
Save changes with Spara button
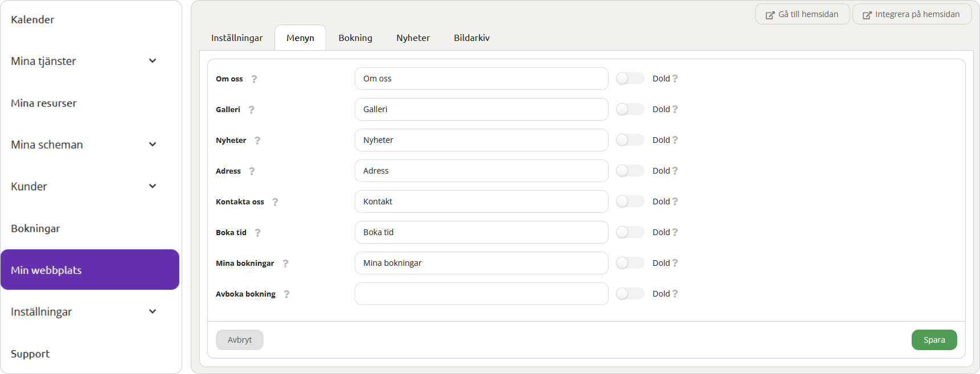click(x=934, y=340)
